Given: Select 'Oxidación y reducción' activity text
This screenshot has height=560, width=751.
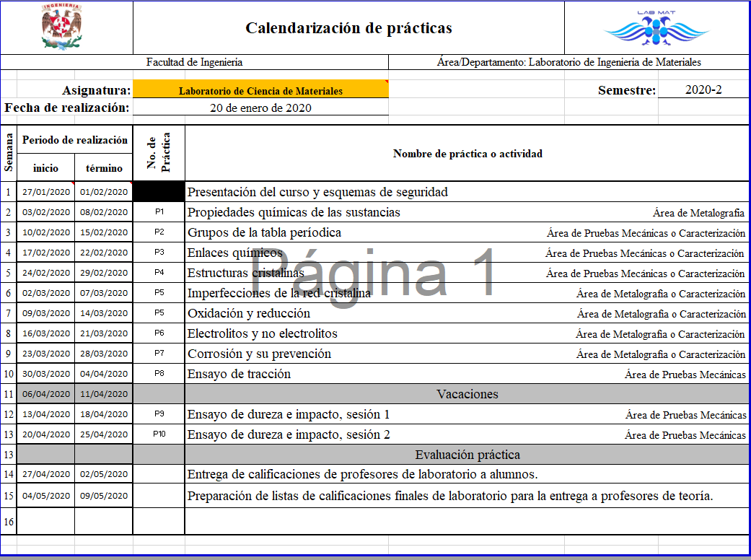Looking at the screenshot, I should (249, 313).
